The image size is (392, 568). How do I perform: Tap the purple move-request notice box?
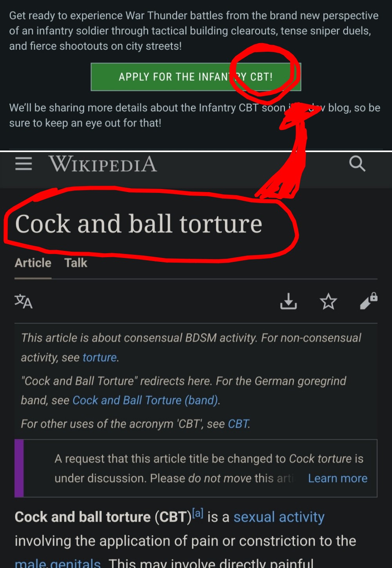tap(196, 468)
